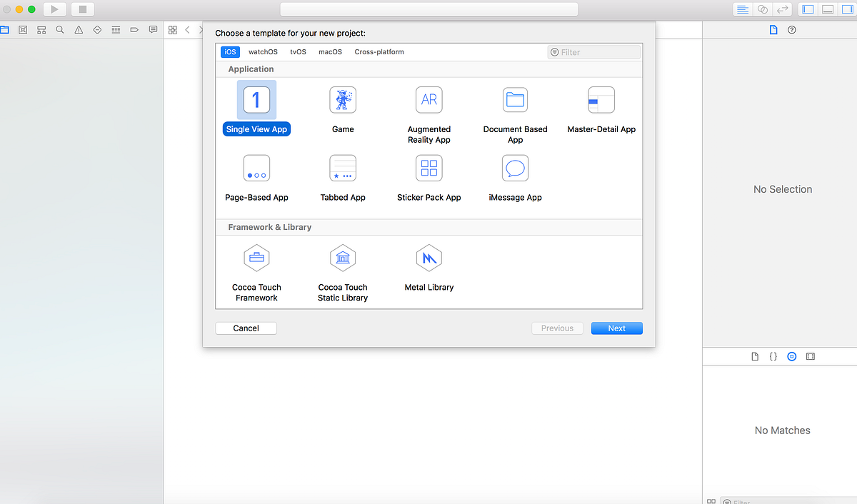Open the Code Snippet library braces icon
The image size is (857, 504).
pos(773,356)
